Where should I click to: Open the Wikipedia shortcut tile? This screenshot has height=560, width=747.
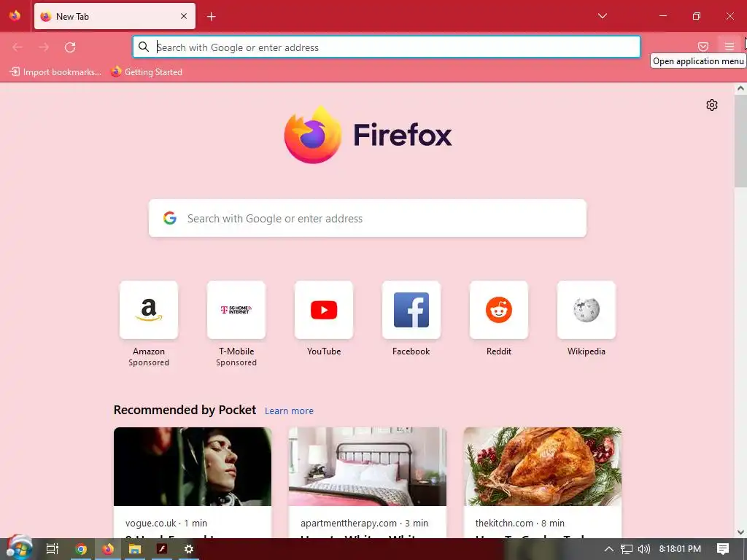point(587,310)
